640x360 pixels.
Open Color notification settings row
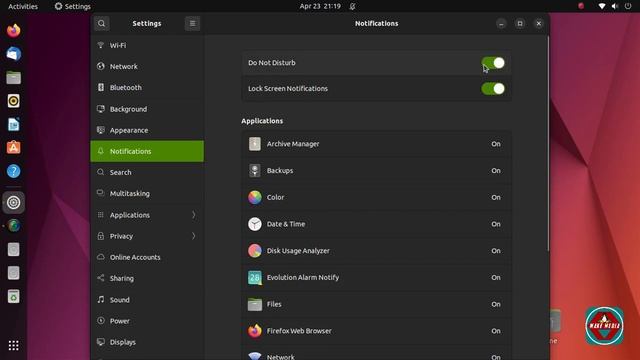pos(376,197)
